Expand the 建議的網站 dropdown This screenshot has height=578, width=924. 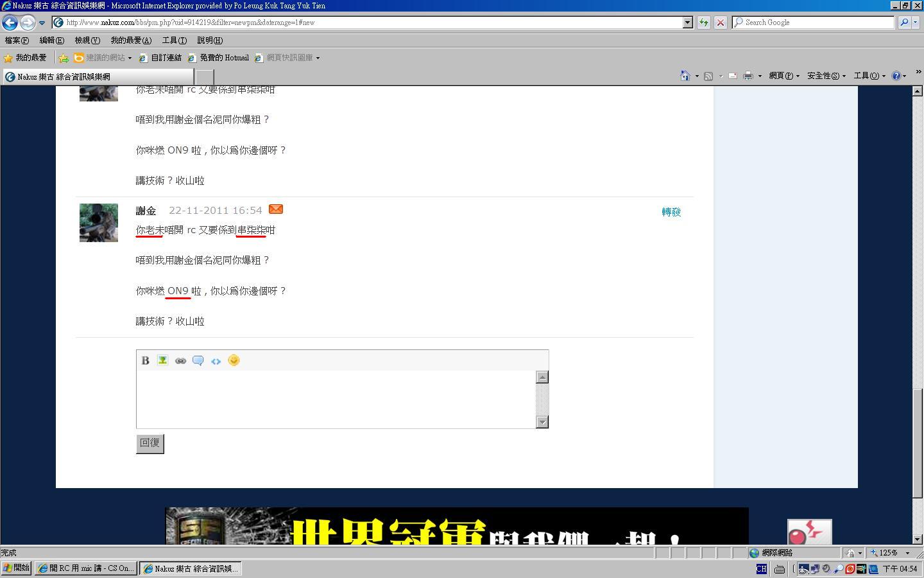[130, 58]
